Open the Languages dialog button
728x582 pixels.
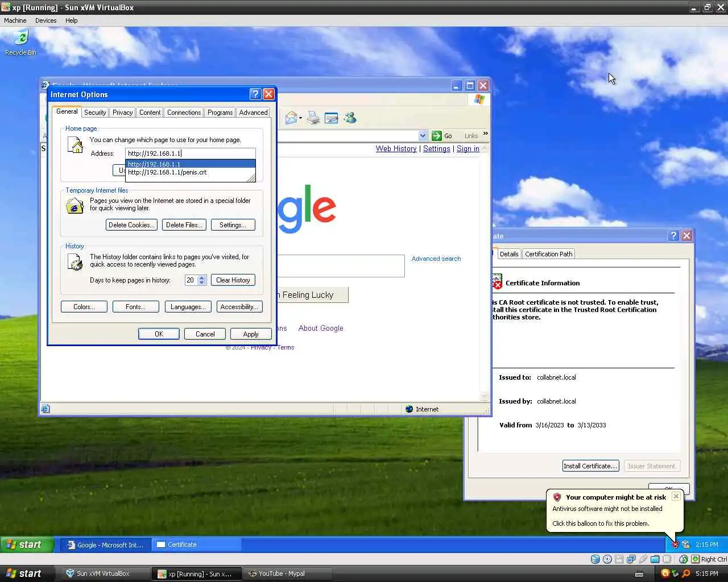pyautogui.click(x=188, y=307)
